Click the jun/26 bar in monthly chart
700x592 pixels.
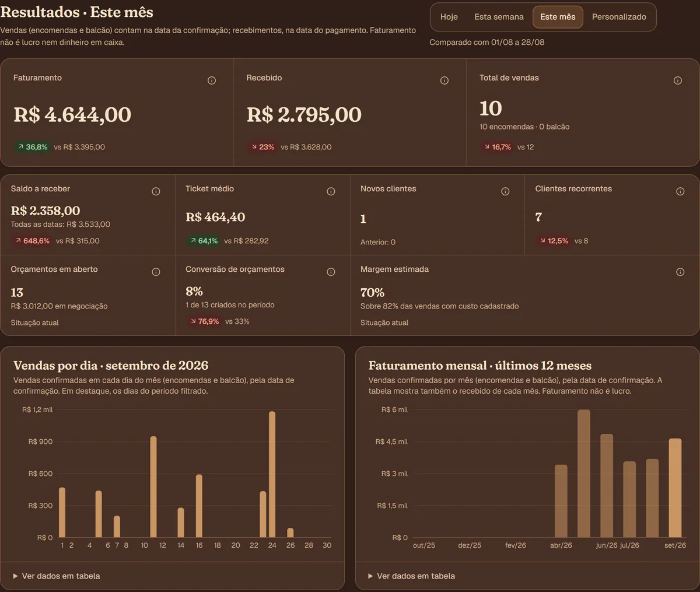pyautogui.click(x=607, y=486)
